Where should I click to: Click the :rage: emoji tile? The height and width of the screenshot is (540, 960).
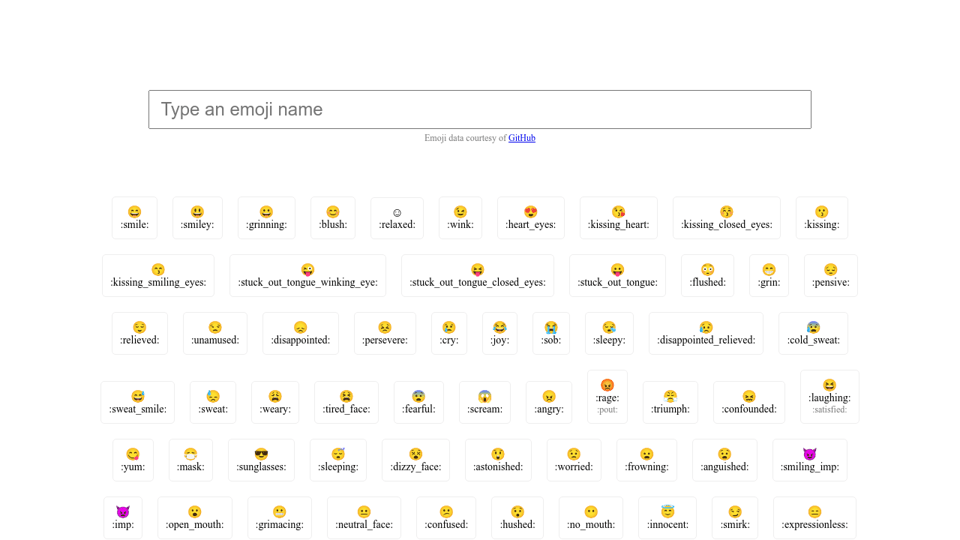point(607,396)
